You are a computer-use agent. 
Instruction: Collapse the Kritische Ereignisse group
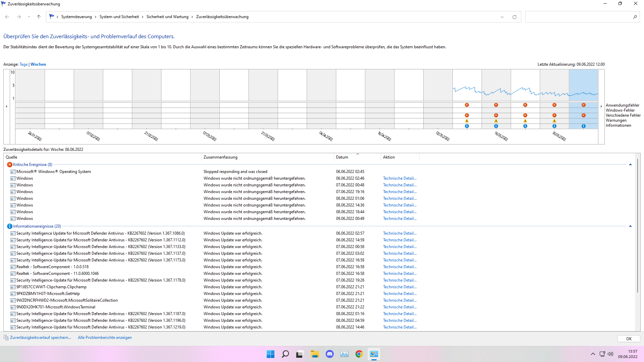(x=630, y=165)
